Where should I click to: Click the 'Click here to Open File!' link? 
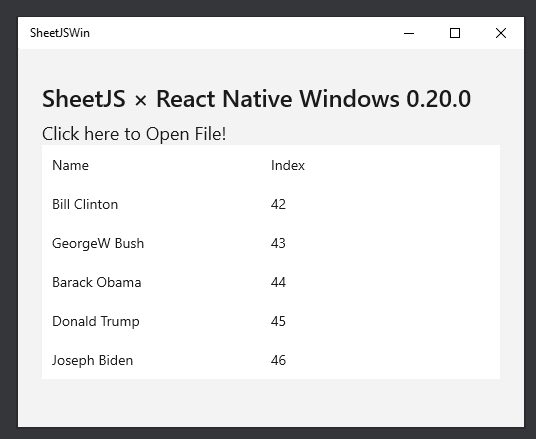[x=134, y=134]
